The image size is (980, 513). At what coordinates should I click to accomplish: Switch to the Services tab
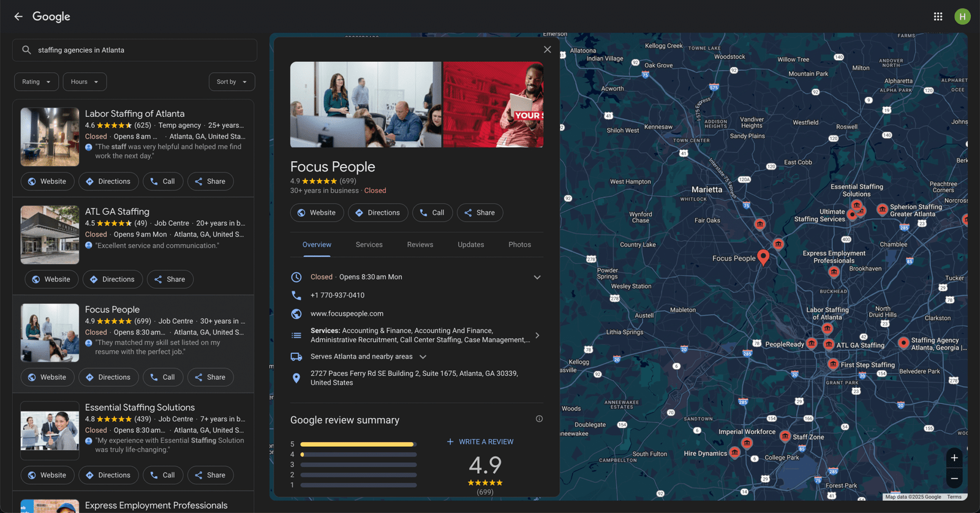tap(369, 245)
